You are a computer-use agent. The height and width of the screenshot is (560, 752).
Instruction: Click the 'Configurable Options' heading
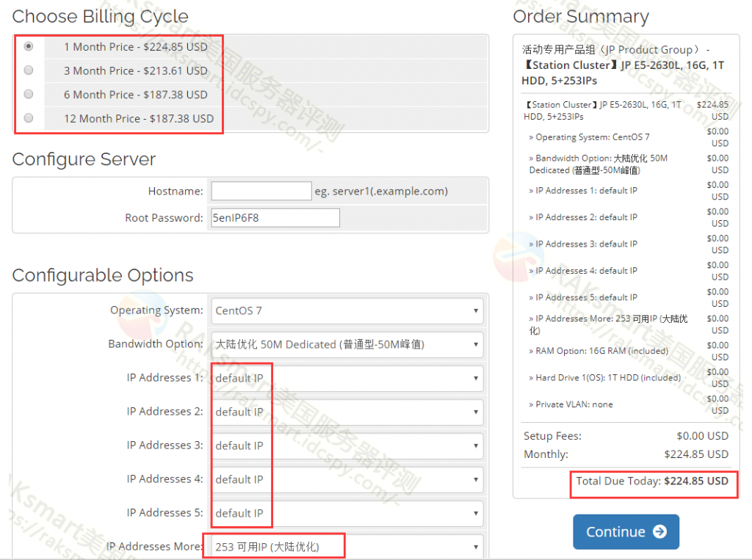click(x=103, y=275)
